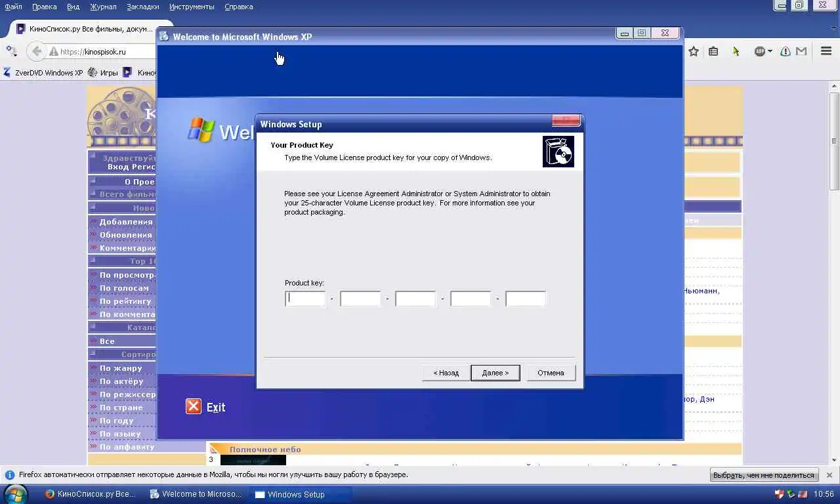840x504 pixels.
Task: Click the Windows Start orb
Action: point(16,493)
